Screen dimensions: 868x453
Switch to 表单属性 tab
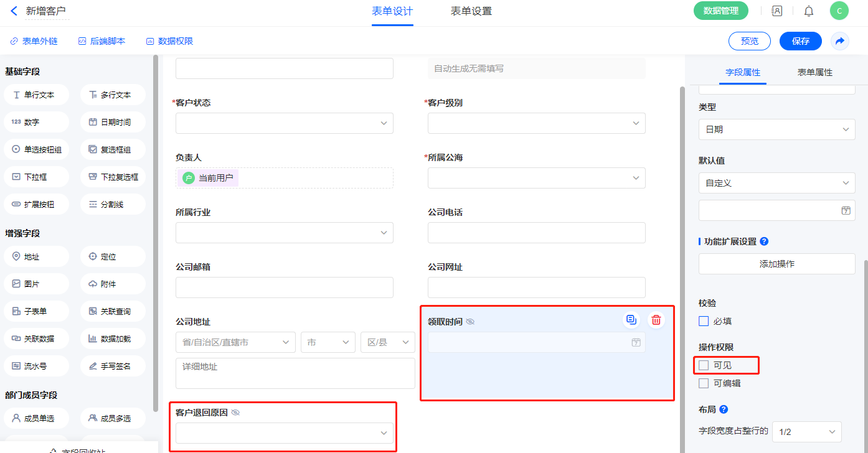814,72
